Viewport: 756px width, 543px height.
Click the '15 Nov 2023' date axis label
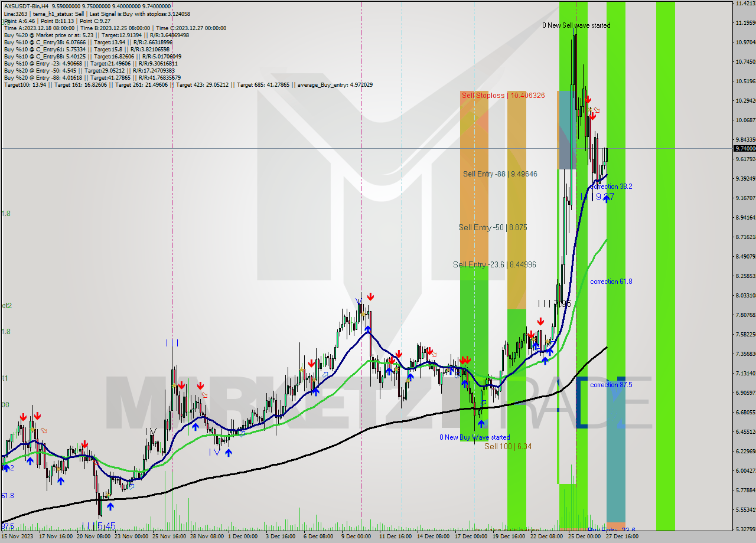click(17, 537)
